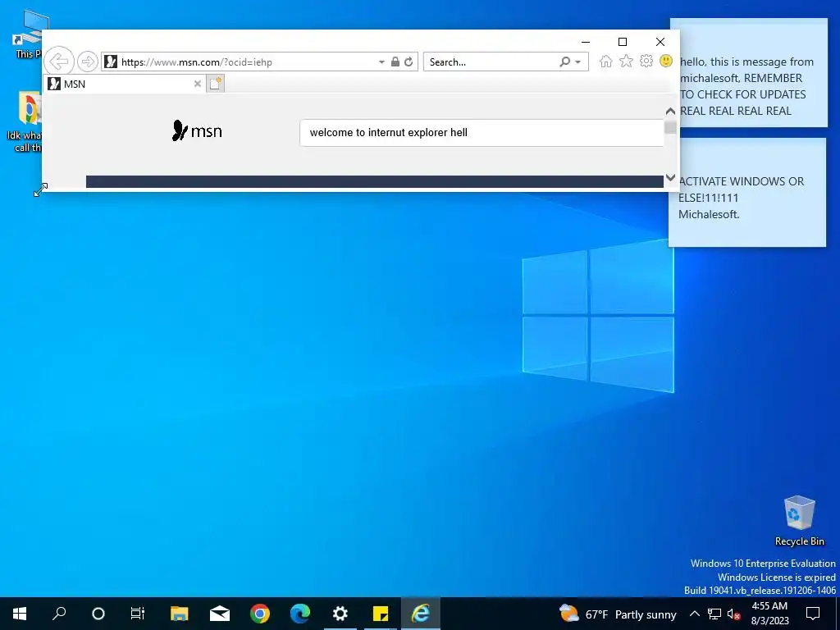
Task: Launch Google Chrome from the taskbar
Action: (260, 614)
